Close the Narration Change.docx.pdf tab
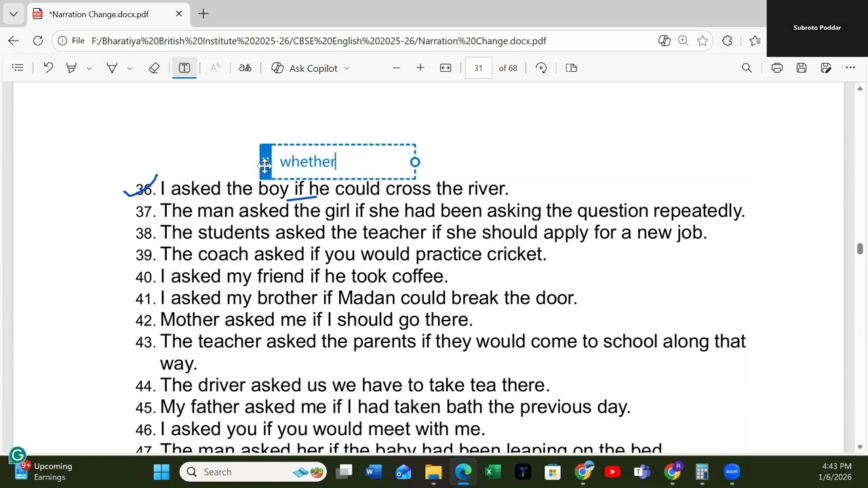 tap(179, 14)
